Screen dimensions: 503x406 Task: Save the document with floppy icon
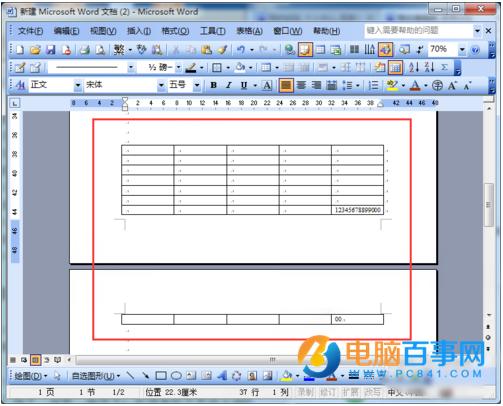pyautogui.click(x=50, y=50)
